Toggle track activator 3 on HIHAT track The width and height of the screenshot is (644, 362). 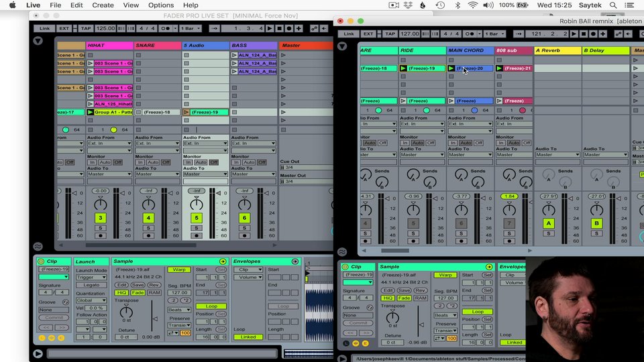(x=100, y=218)
